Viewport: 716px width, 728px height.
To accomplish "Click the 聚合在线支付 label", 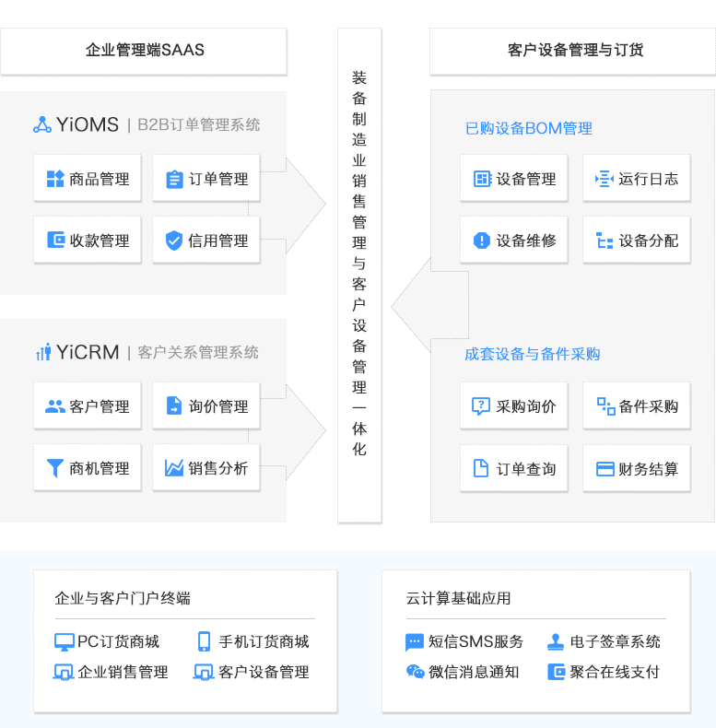I will [615, 672].
